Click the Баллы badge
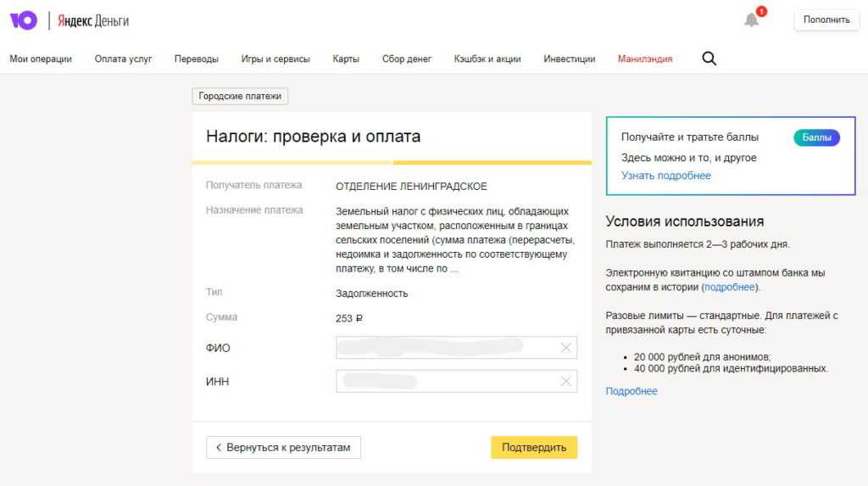This screenshot has height=486, width=868. [x=816, y=137]
